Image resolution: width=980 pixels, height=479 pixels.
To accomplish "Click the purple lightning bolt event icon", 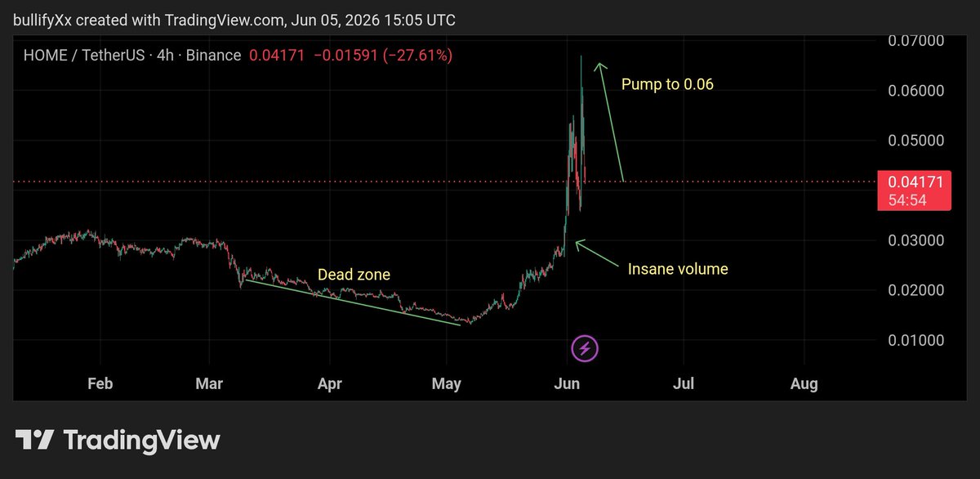I will (x=585, y=349).
